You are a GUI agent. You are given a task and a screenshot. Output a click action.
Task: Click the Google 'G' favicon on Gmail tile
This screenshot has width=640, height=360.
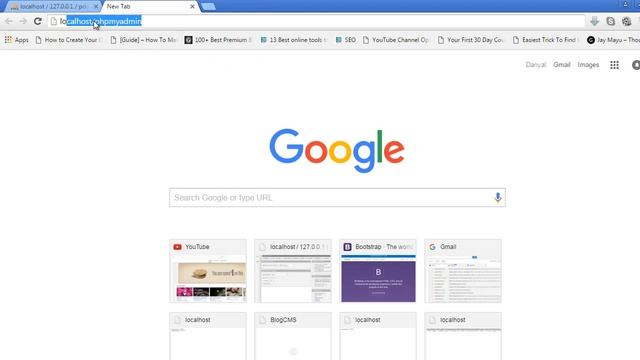432,247
